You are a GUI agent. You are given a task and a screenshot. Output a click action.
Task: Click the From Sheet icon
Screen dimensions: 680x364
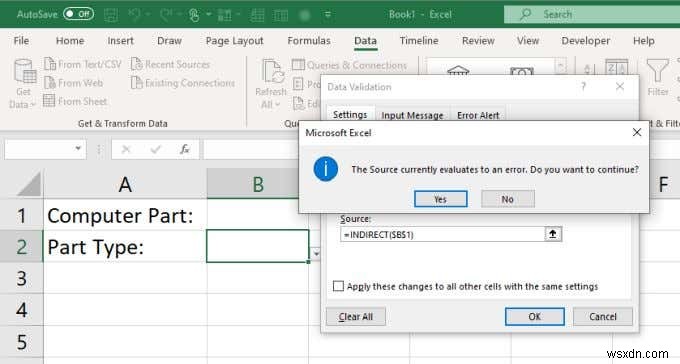click(x=49, y=101)
